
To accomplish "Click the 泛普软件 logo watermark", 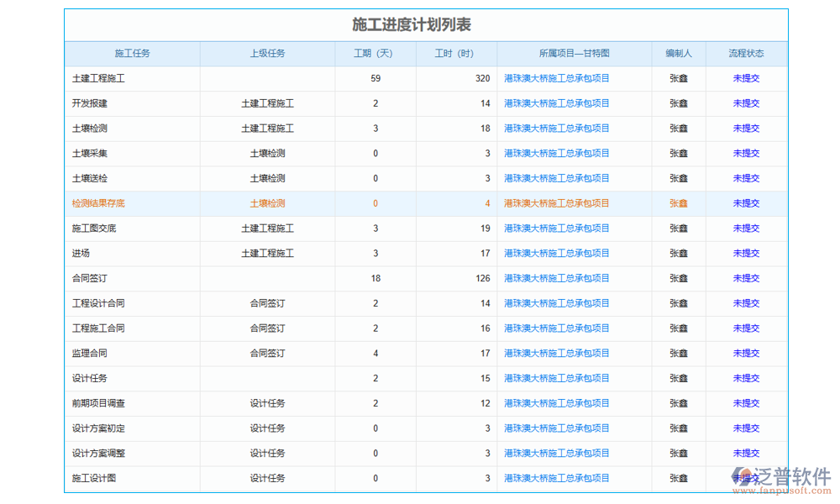I will tap(783, 477).
